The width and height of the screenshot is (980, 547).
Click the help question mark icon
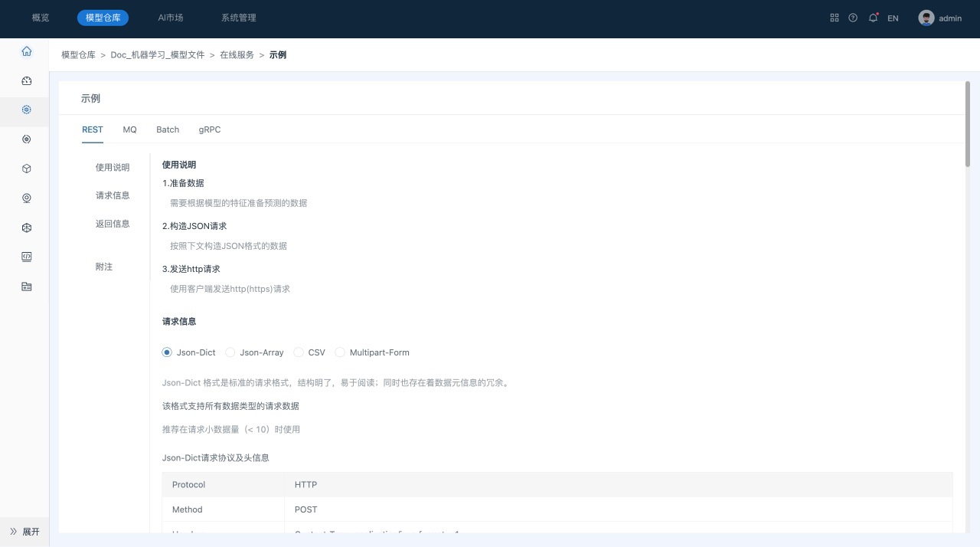point(853,18)
